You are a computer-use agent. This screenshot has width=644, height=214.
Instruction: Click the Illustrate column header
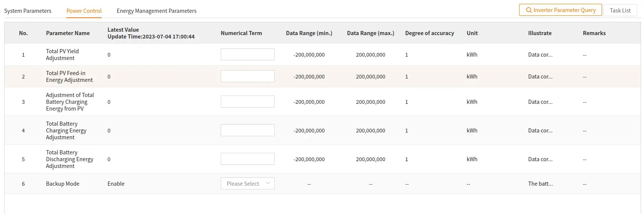coord(540,33)
